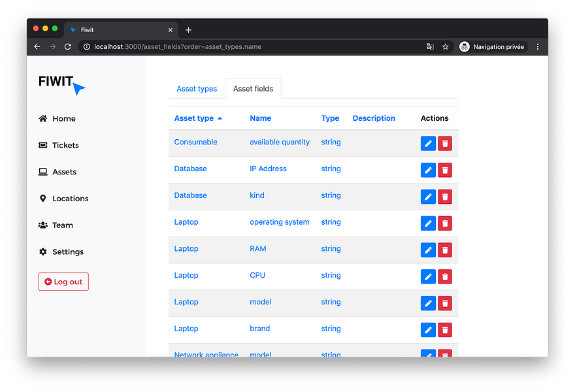
Task: Edit the Laptop operating system field
Action: pos(428,223)
